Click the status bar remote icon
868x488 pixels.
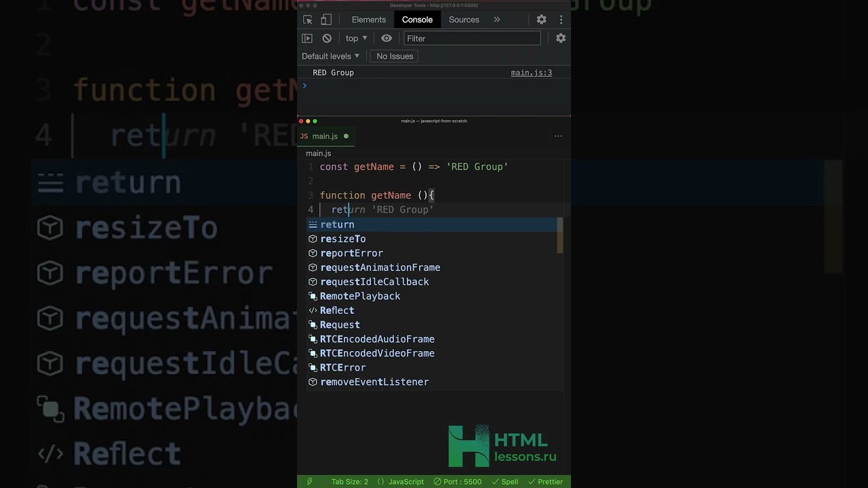[310, 482]
